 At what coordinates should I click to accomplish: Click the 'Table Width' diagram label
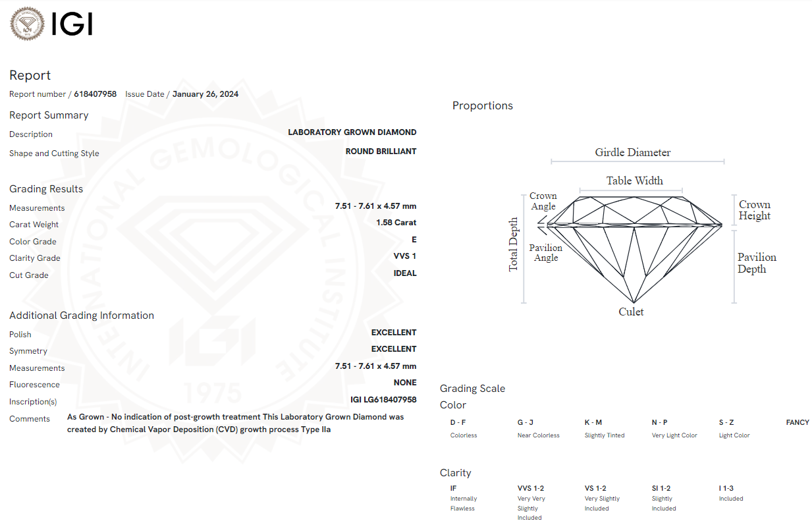(635, 180)
